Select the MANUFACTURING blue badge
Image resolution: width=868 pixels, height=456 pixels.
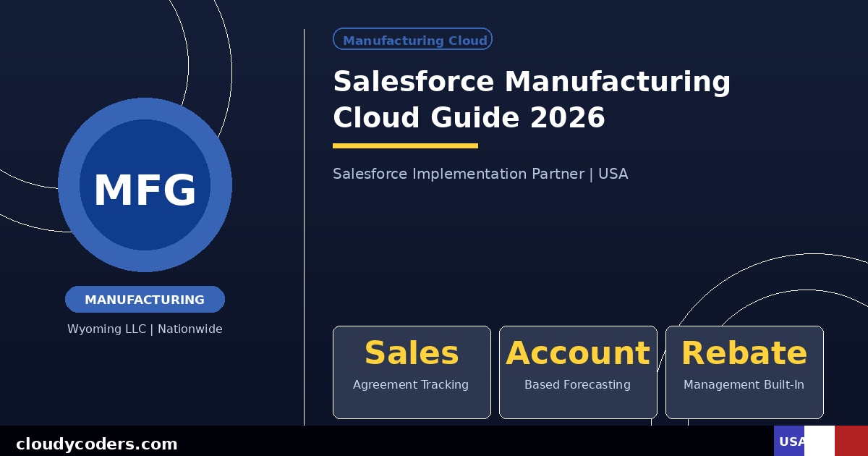[x=145, y=299]
